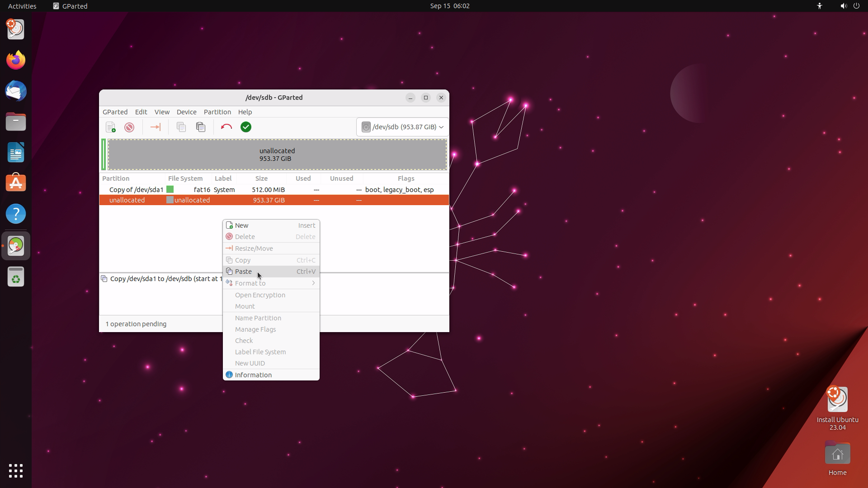Expand the Format to submenu arrow
The width and height of the screenshot is (868, 488).
coord(313,283)
